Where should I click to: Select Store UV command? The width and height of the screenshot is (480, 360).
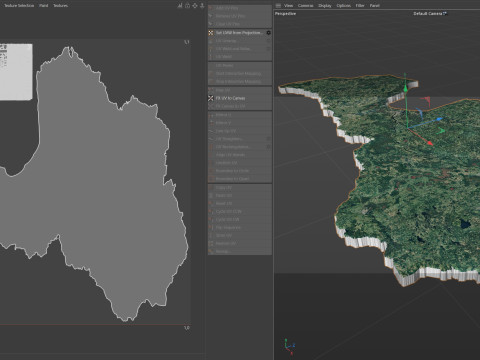(x=240, y=236)
